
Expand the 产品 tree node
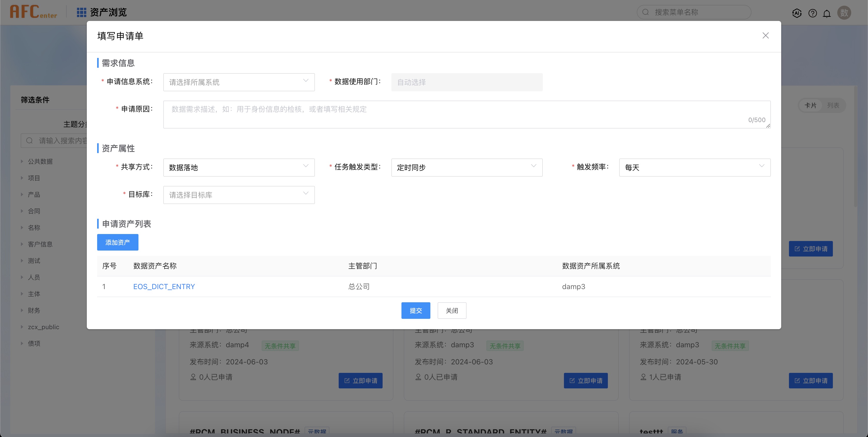coord(22,194)
